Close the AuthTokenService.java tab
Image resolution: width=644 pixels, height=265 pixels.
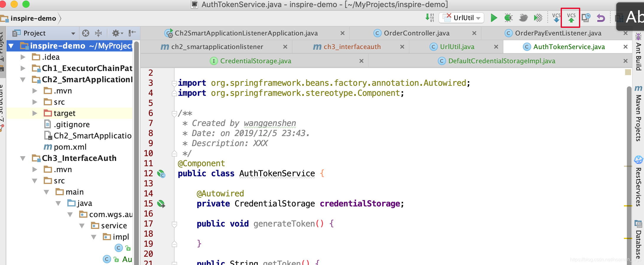click(625, 47)
